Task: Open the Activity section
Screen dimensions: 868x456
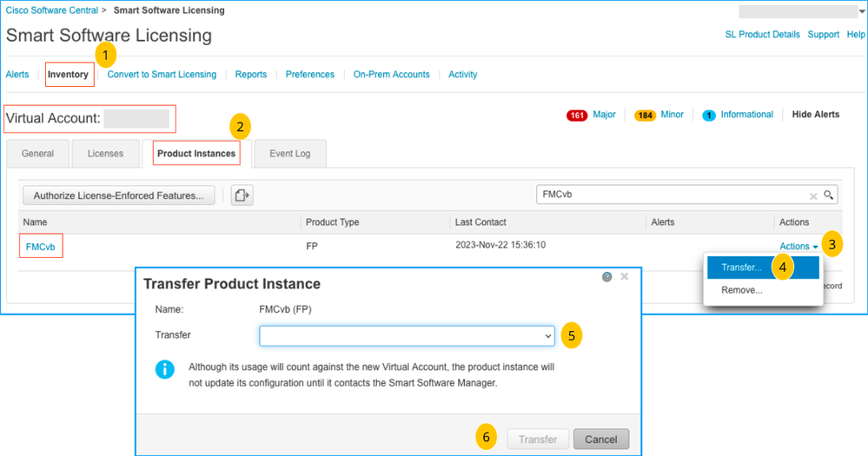Action: pyautogui.click(x=463, y=74)
